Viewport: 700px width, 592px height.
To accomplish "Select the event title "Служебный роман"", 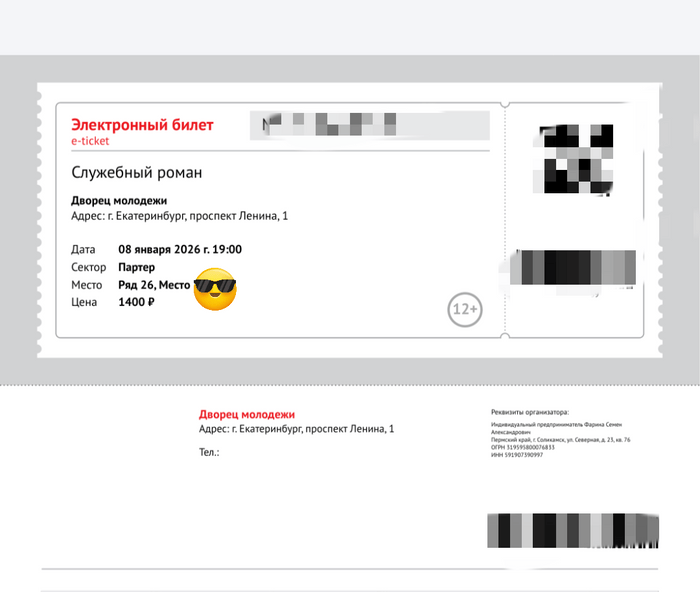I will point(137,172).
